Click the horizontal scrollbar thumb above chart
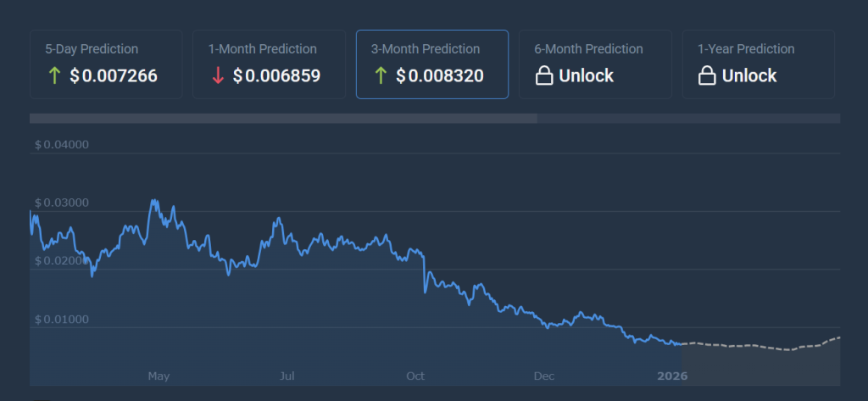868x401 pixels. 283,119
